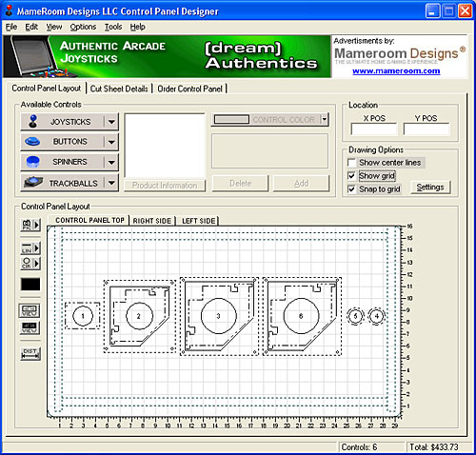Screen dimensions: 476x455
Task: Open the Options menu
Action: [x=83, y=27]
